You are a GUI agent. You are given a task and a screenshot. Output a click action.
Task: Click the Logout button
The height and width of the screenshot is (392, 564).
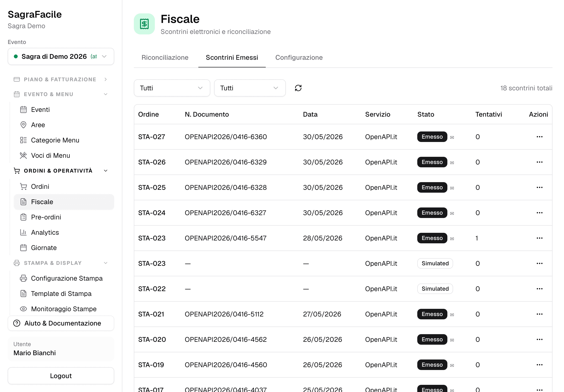[61, 376]
